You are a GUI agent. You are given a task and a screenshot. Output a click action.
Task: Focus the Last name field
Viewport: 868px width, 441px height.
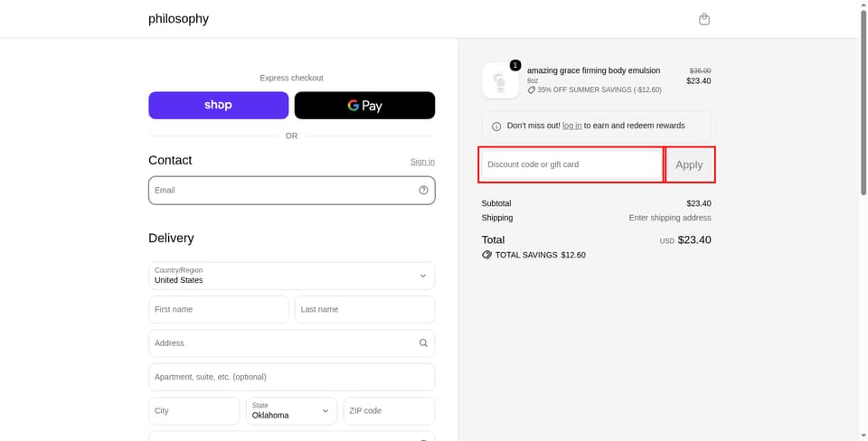[x=364, y=309]
